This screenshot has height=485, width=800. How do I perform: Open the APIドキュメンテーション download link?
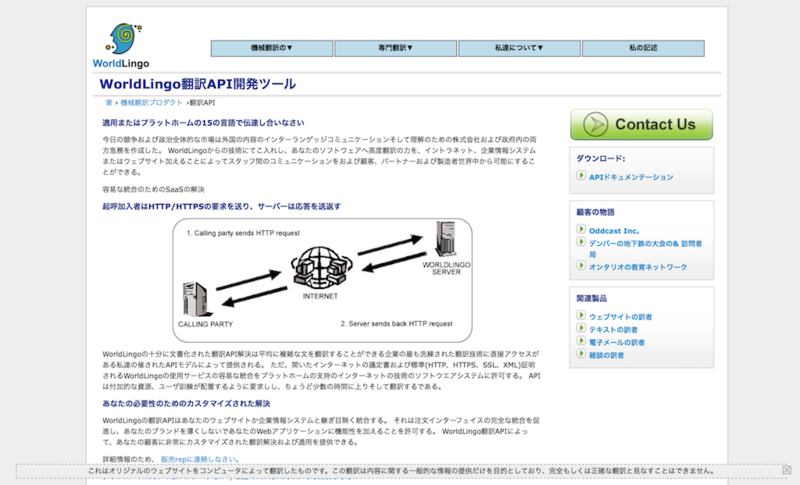coord(631,177)
